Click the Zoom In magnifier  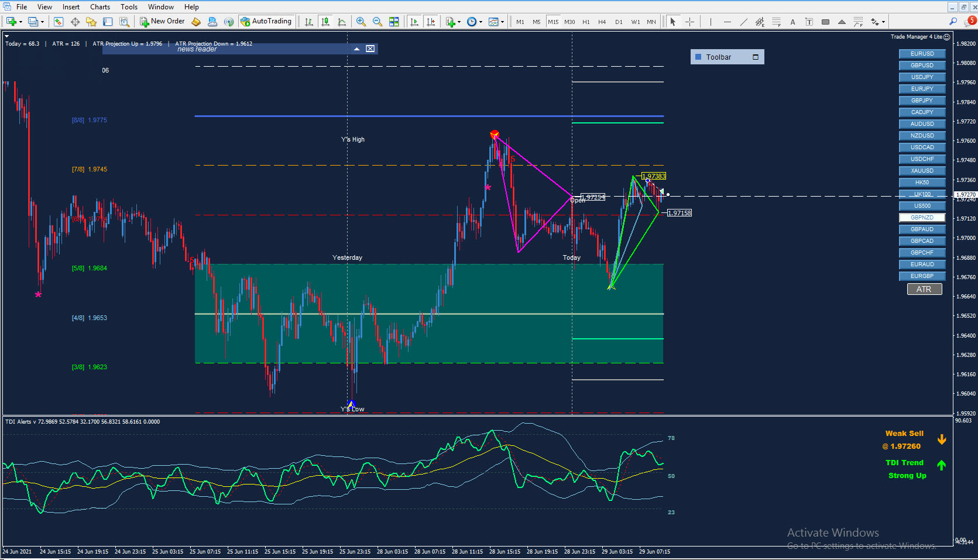361,22
